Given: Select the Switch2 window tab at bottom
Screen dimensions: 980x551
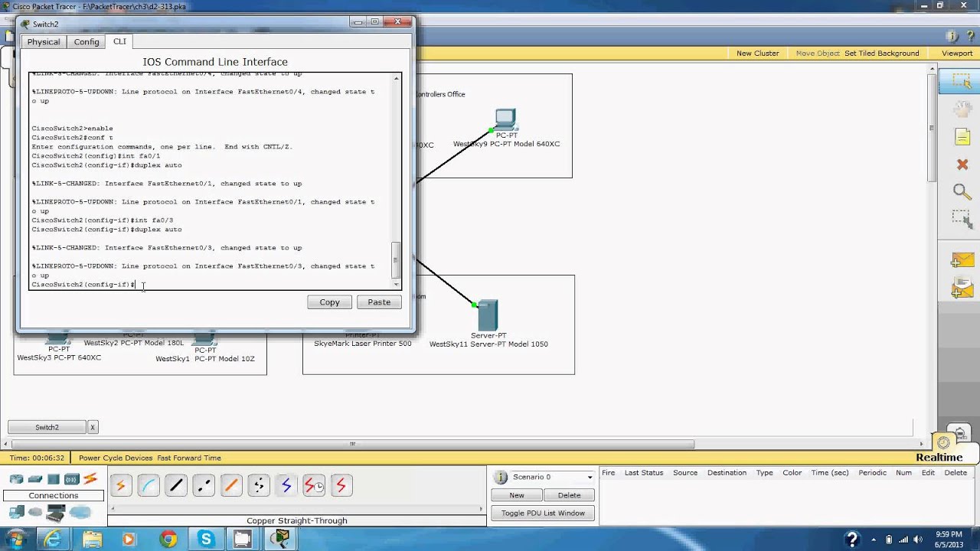Looking at the screenshot, I should point(47,427).
